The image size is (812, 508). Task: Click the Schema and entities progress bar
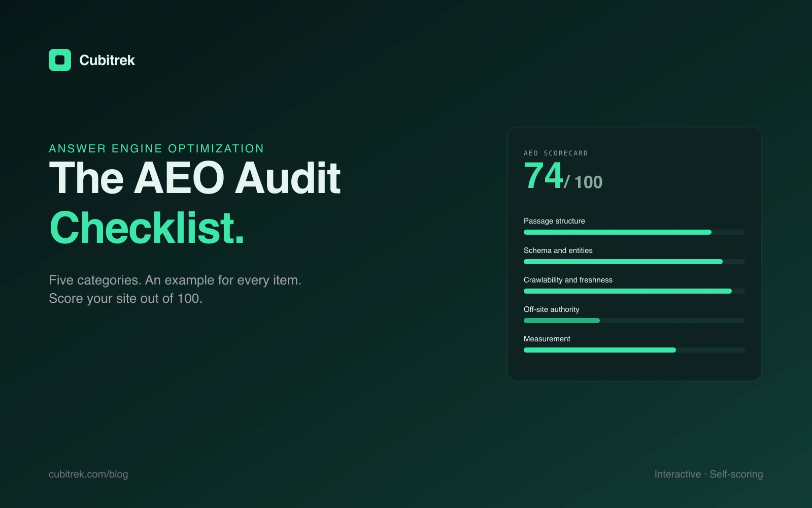tap(634, 262)
